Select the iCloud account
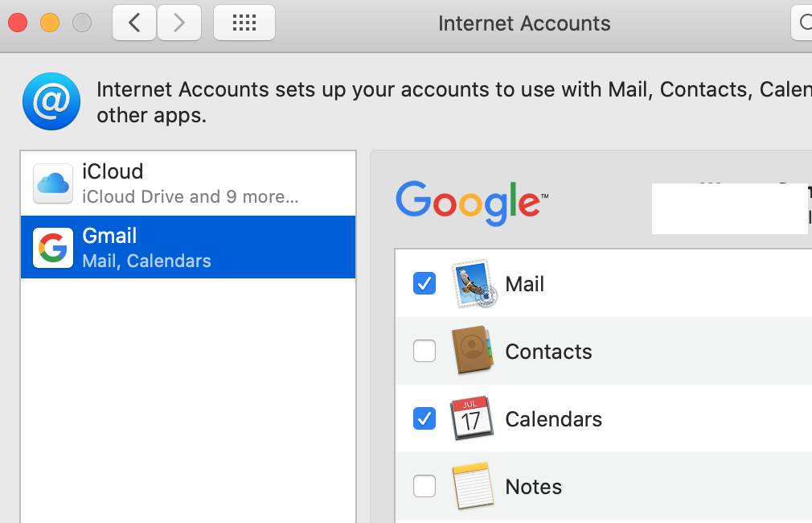Image resolution: width=812 pixels, height=523 pixels. (188, 183)
